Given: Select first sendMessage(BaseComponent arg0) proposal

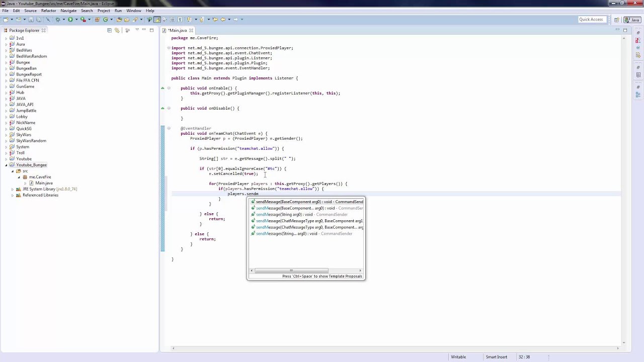Looking at the screenshot, I should pos(307,202).
